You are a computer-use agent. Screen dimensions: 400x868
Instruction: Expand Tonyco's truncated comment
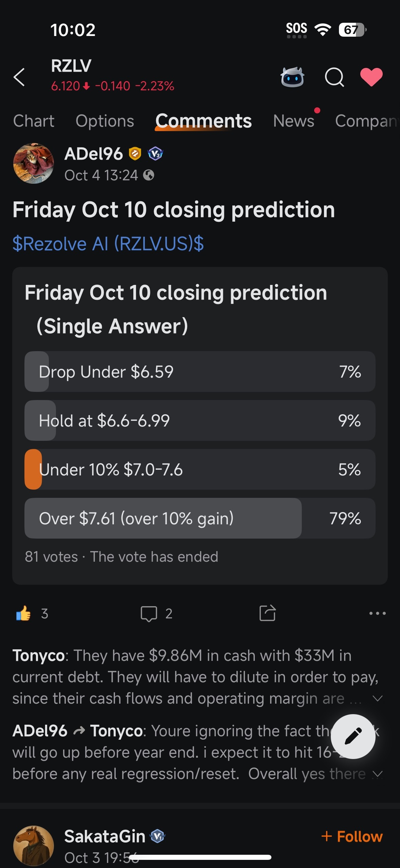click(x=377, y=699)
